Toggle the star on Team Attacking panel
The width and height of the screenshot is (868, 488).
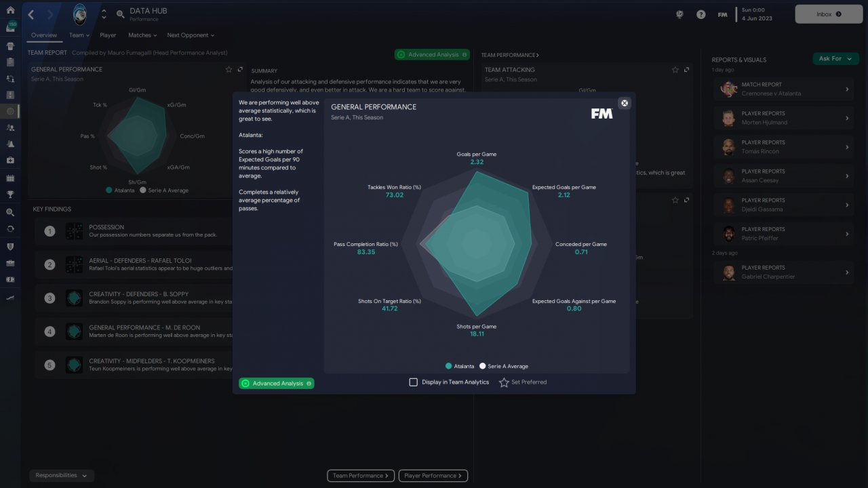click(x=675, y=70)
